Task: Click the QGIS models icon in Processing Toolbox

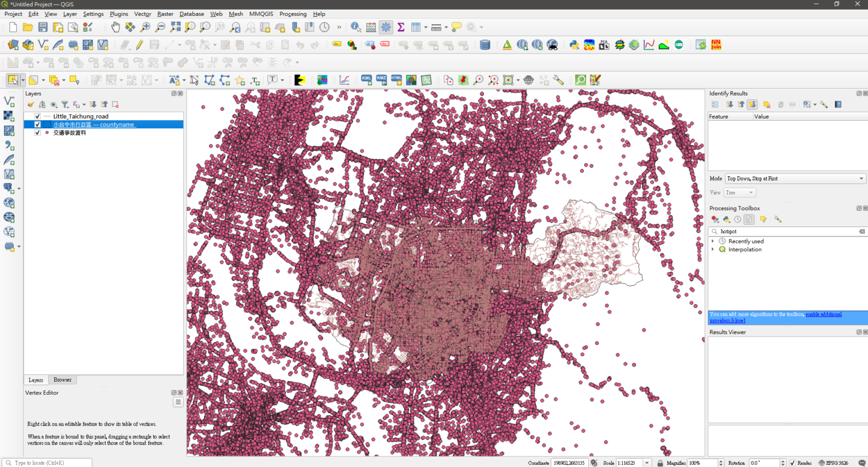Action: tap(763, 219)
